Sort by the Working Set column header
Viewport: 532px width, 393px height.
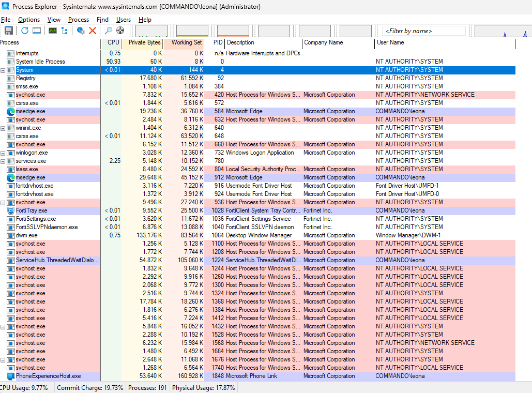point(186,42)
